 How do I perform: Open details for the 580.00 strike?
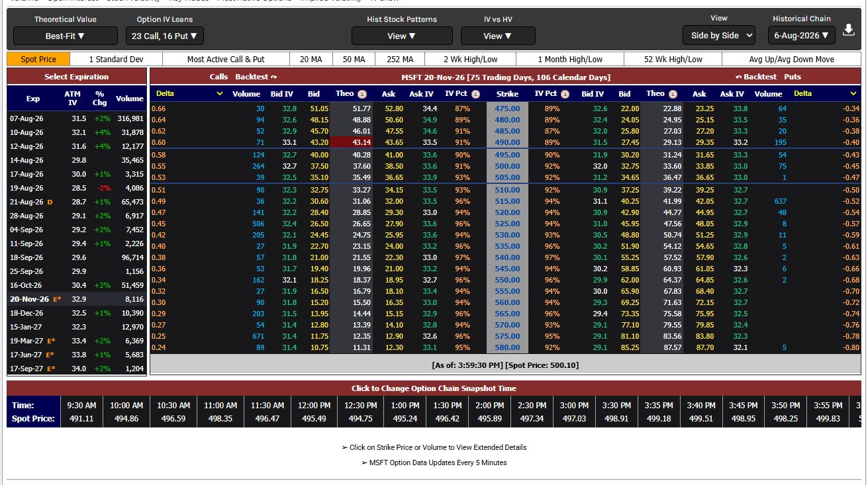tap(507, 347)
